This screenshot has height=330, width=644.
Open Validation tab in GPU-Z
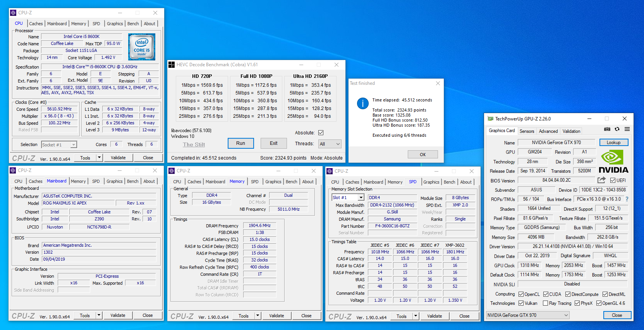[571, 131]
